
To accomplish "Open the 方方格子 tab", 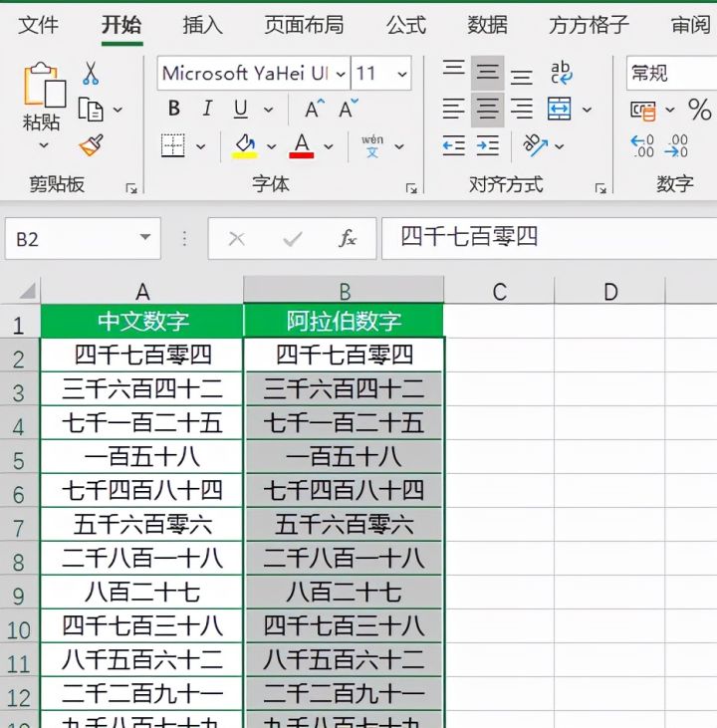I will [589, 25].
